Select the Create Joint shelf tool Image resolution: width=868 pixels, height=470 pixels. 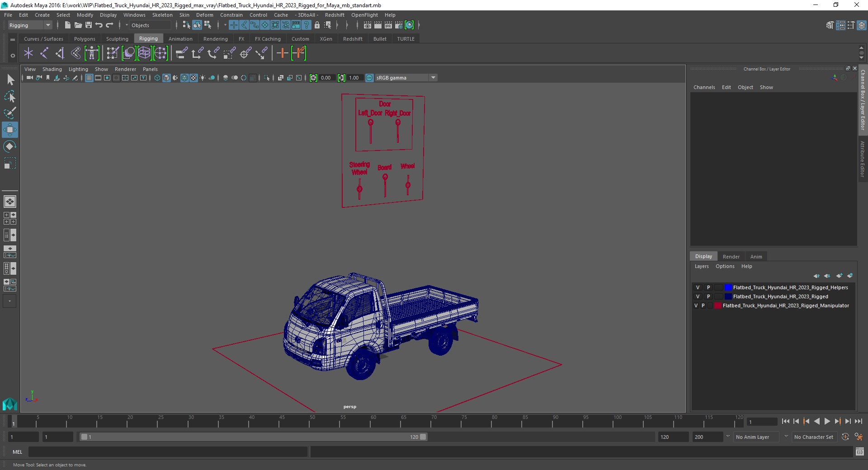click(x=44, y=53)
